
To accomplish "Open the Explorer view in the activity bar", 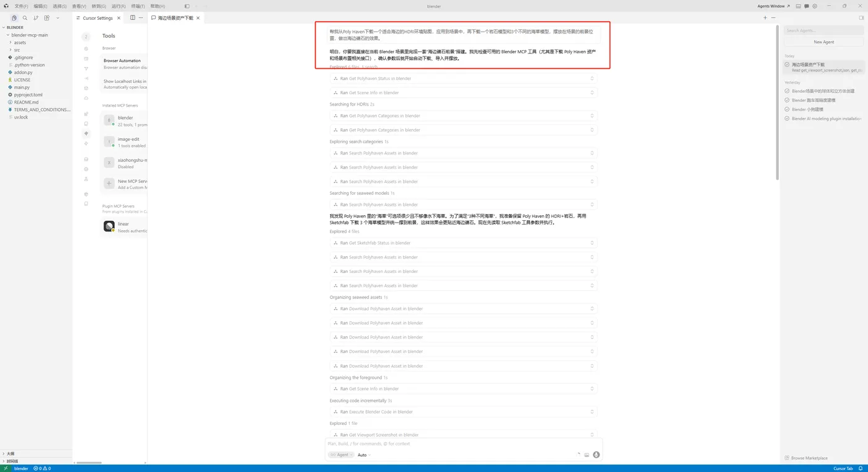I will tap(14, 18).
